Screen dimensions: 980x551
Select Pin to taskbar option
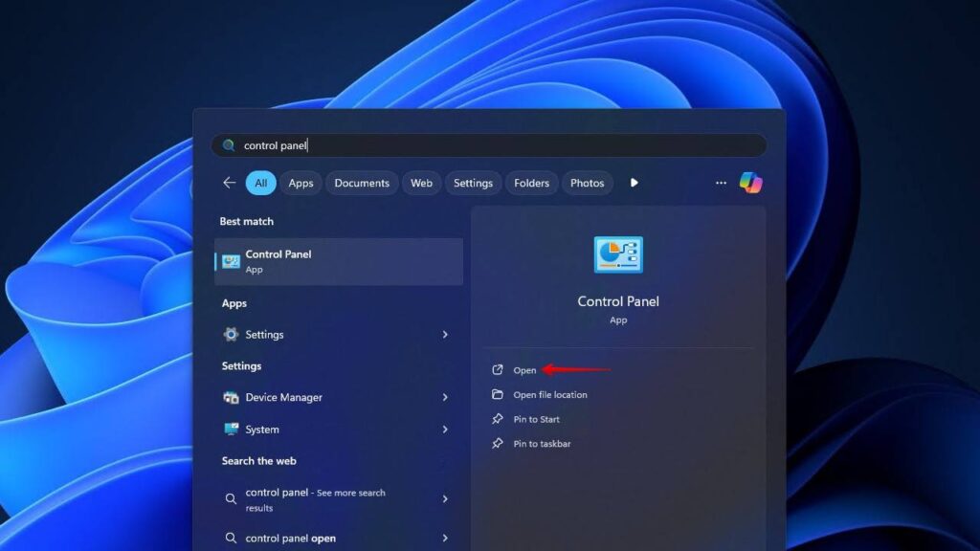pos(542,444)
